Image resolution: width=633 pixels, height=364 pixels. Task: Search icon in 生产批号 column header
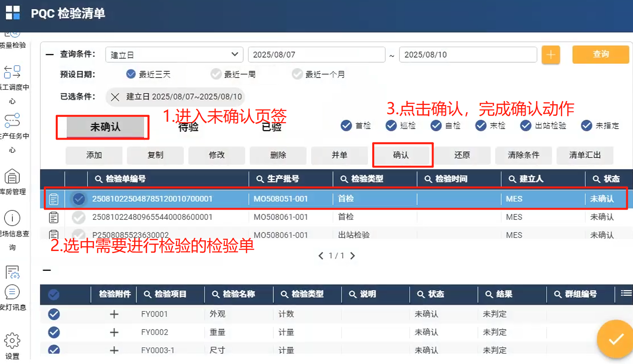pyautogui.click(x=260, y=179)
